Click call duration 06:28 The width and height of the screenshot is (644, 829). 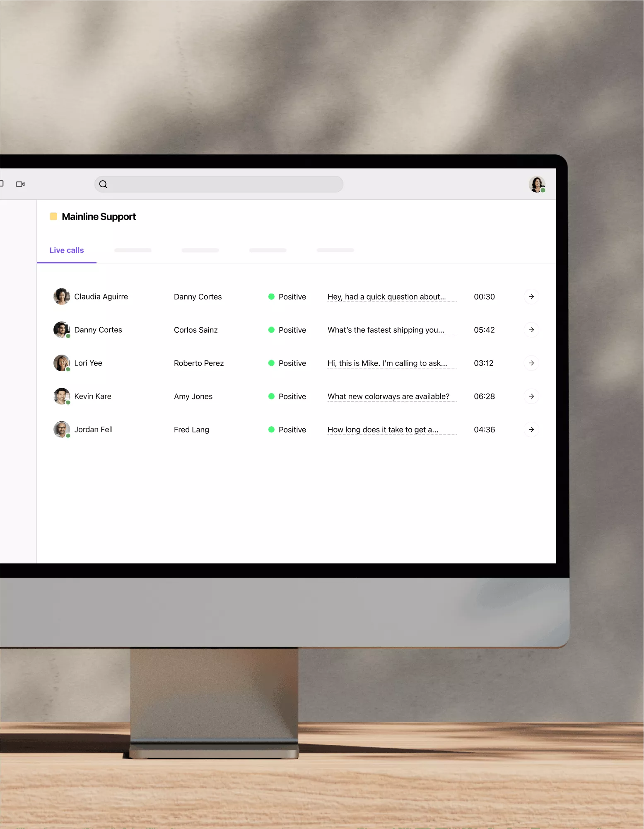[x=485, y=396]
